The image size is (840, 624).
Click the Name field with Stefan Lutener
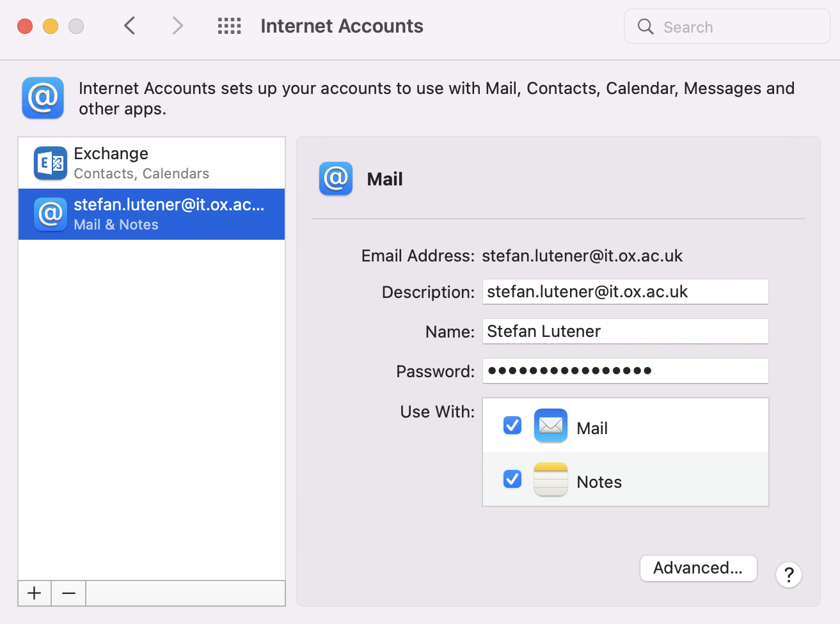(625, 332)
